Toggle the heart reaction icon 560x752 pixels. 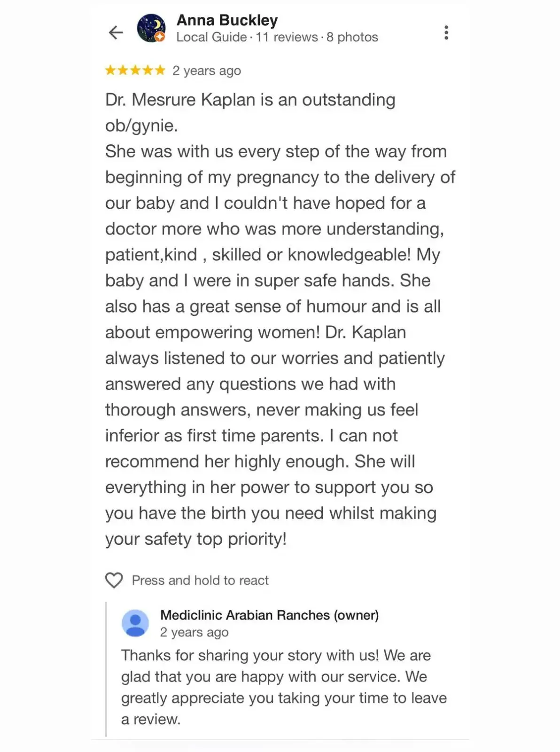[114, 580]
